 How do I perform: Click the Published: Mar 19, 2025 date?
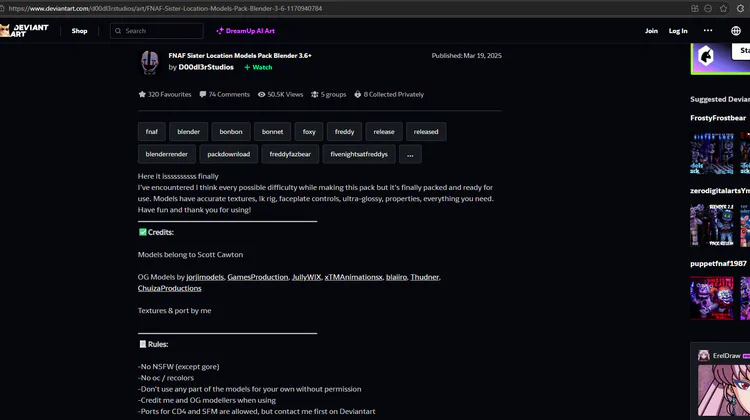tap(466, 55)
